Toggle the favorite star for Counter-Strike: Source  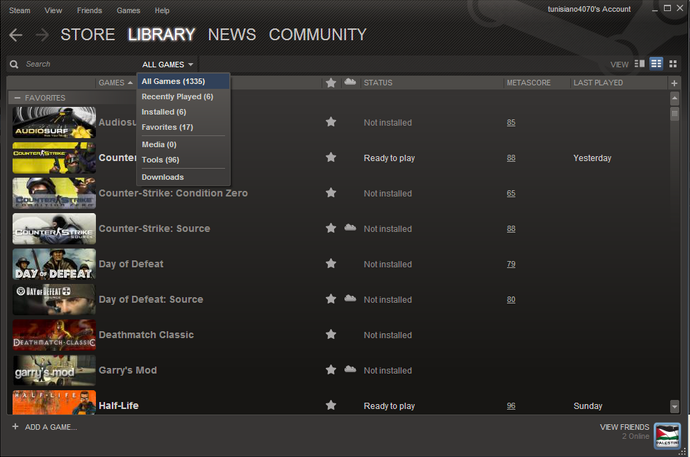[x=331, y=228]
